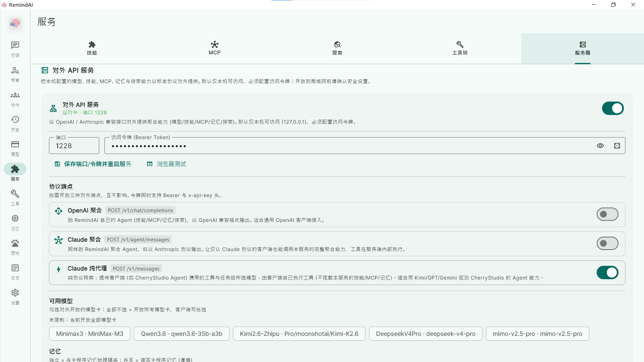
Task: Minimize the RemindAI window
Action: tap(594, 5)
